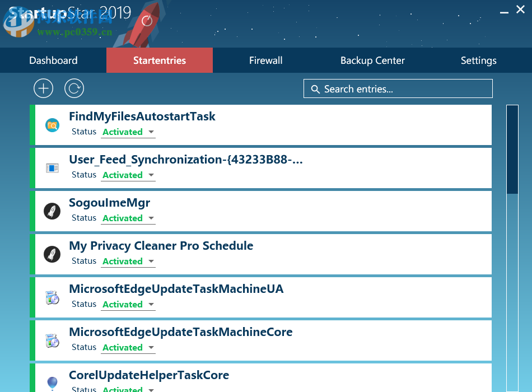Open status dropdown for FindMyFilesAutostartTask
Screen dimensions: 532x392
tap(128, 132)
